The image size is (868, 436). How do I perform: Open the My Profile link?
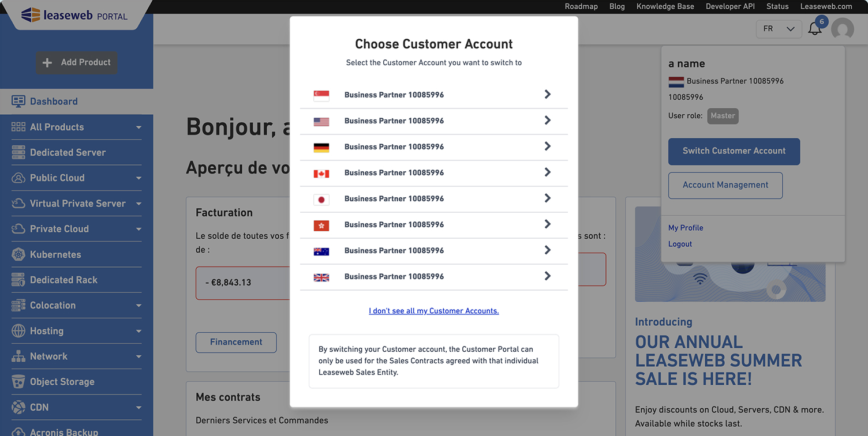[686, 228]
